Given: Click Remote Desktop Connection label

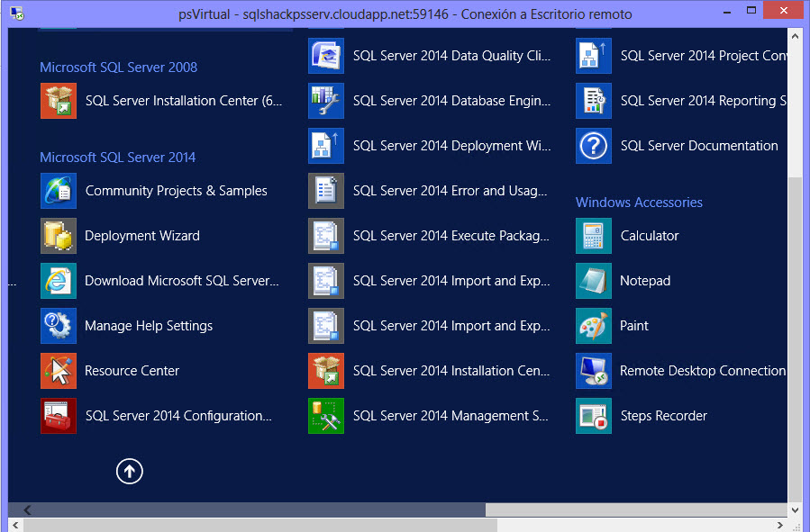Looking at the screenshot, I should 703,371.
